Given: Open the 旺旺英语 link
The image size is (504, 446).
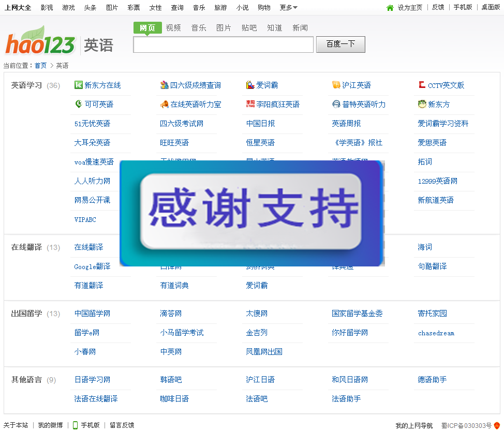Looking at the screenshot, I should (174, 143).
